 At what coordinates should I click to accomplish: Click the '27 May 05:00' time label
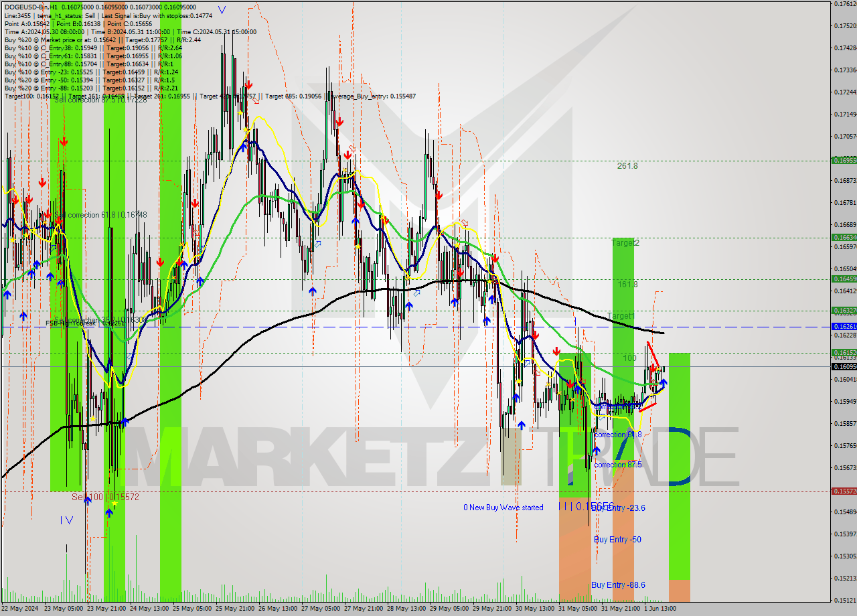coord(321,609)
